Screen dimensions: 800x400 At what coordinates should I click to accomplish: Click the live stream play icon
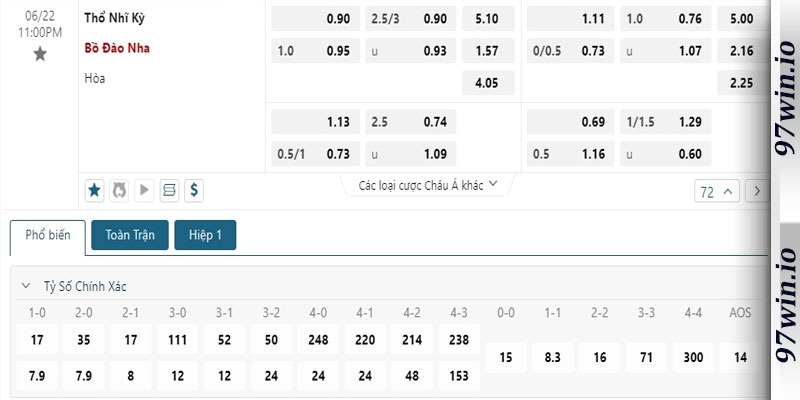point(144,191)
